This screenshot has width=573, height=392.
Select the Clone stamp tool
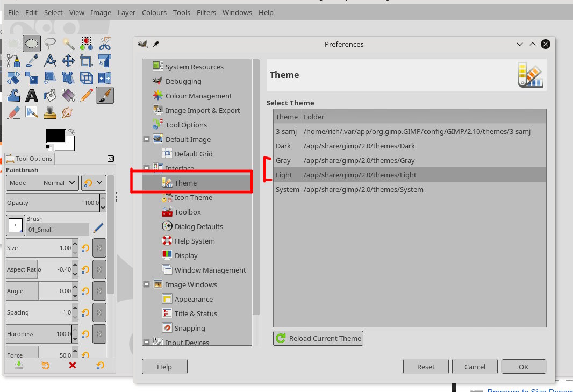click(50, 112)
